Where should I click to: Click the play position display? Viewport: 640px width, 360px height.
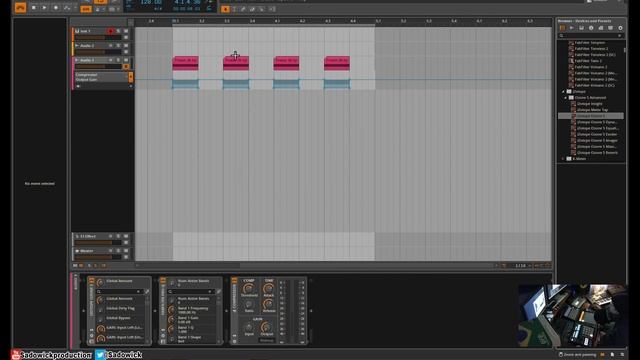click(188, 2)
